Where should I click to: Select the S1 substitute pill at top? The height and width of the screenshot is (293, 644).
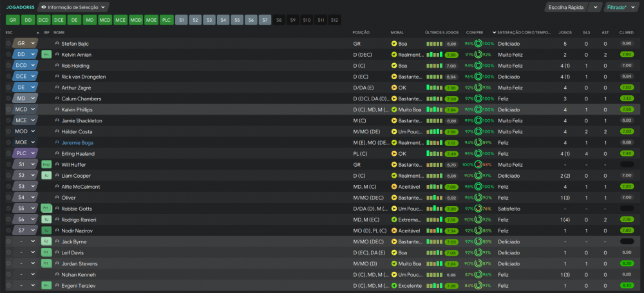pos(182,20)
